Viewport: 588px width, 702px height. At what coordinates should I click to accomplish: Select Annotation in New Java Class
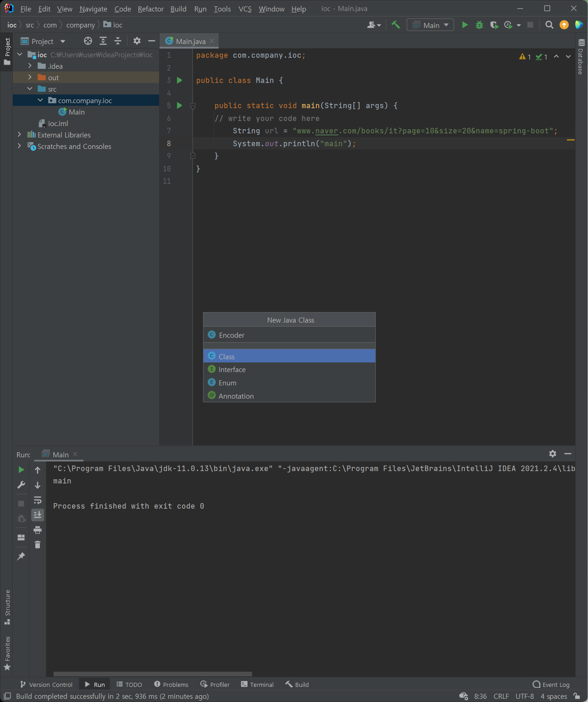pos(289,396)
